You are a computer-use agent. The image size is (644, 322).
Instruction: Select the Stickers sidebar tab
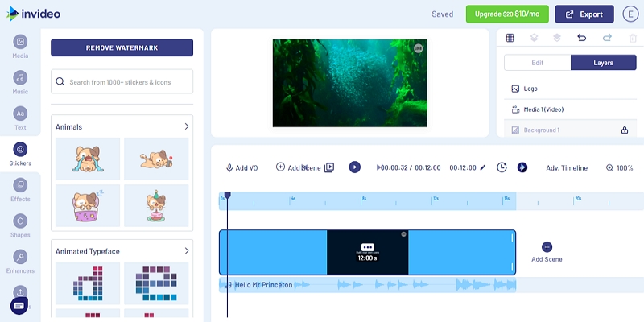[20, 154]
